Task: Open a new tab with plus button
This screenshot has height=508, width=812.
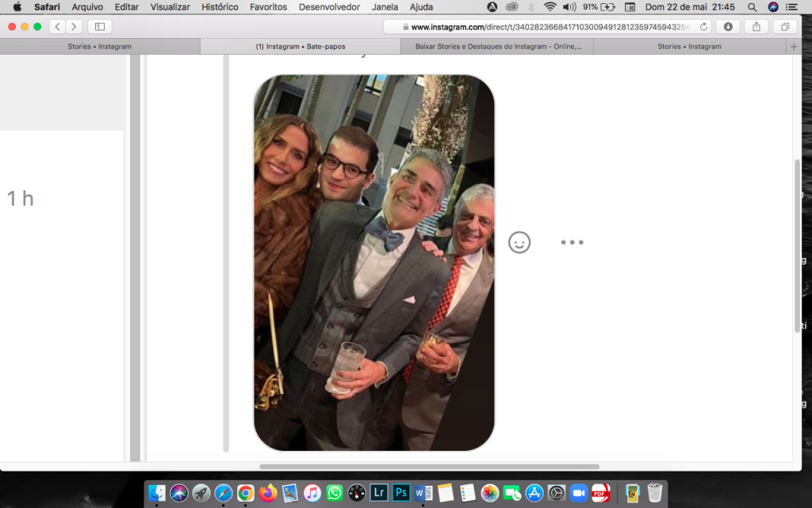Action: tap(794, 47)
